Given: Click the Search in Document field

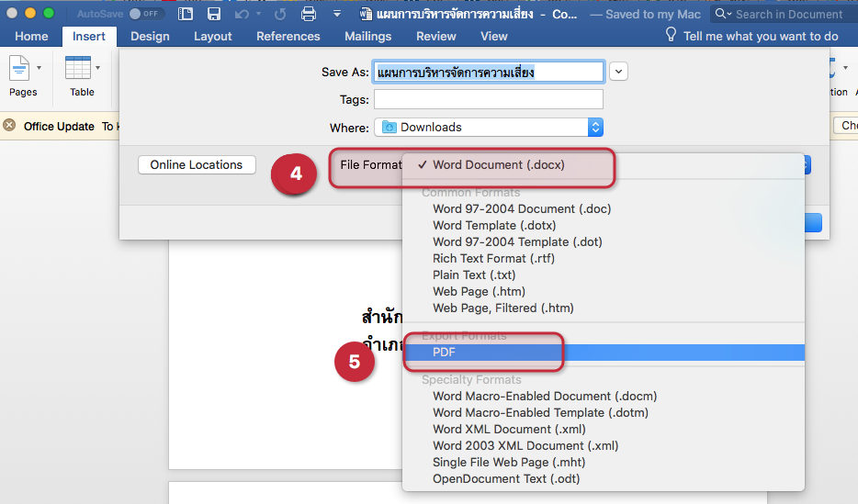Looking at the screenshot, I should tap(788, 14).
